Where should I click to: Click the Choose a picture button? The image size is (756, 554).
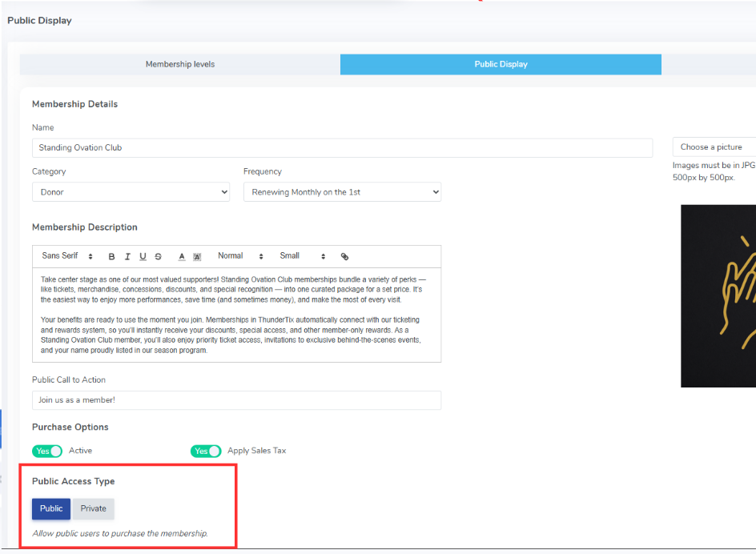[x=714, y=147]
